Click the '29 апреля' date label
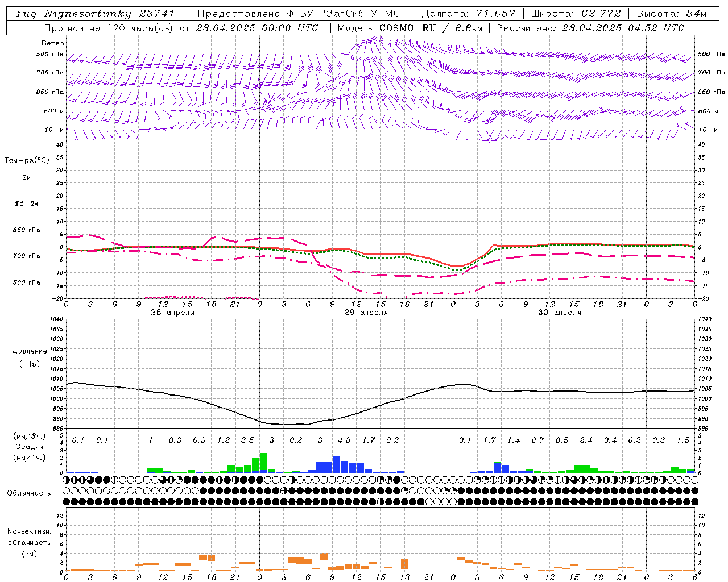 pos(366,313)
